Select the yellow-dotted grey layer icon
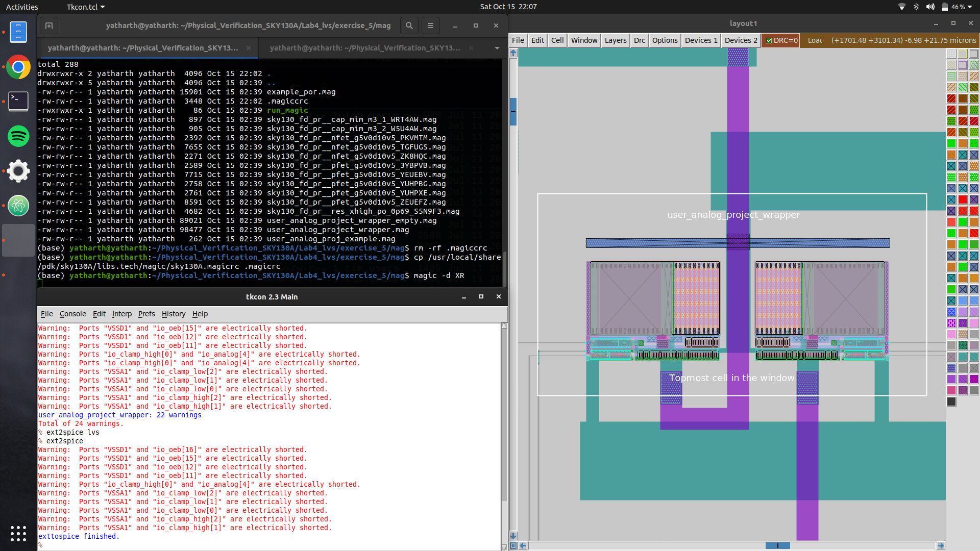The image size is (980, 551). click(x=963, y=334)
